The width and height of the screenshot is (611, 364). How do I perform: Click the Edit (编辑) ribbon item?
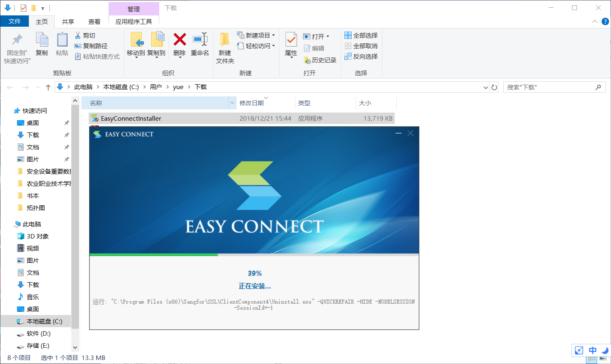tap(314, 48)
